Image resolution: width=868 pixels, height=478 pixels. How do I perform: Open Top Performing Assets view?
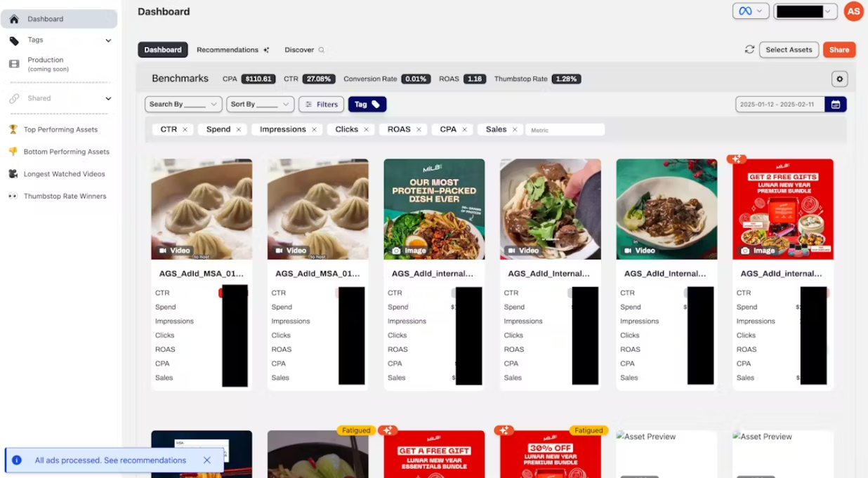tap(59, 130)
